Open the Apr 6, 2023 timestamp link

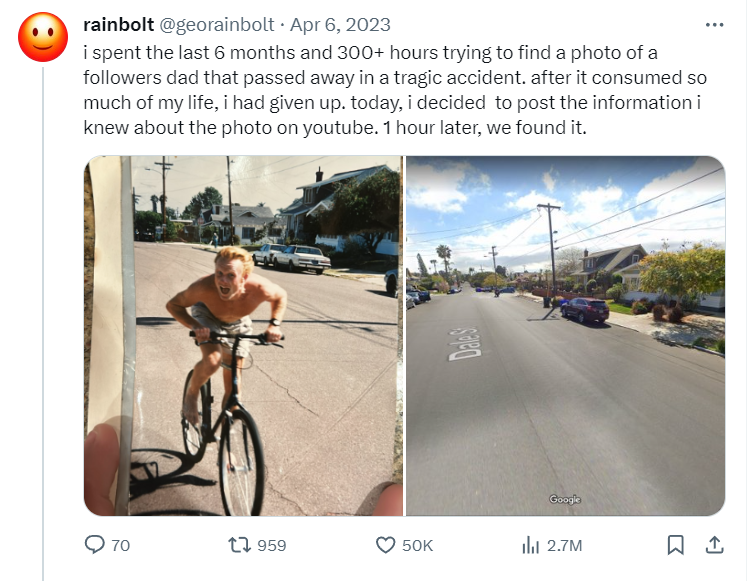click(340, 24)
